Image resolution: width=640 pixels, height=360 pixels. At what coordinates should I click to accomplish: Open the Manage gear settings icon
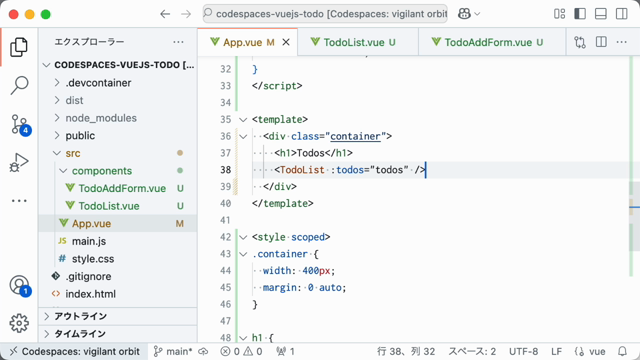tap(19, 323)
